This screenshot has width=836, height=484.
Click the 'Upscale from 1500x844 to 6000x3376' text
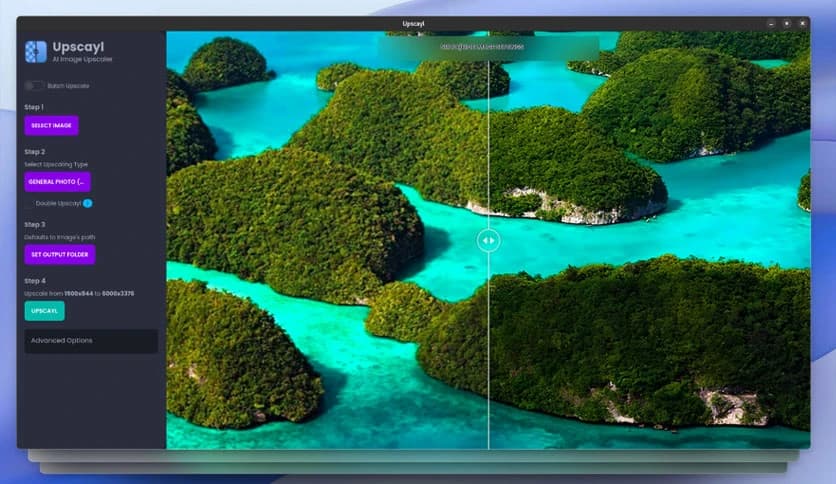click(79, 293)
